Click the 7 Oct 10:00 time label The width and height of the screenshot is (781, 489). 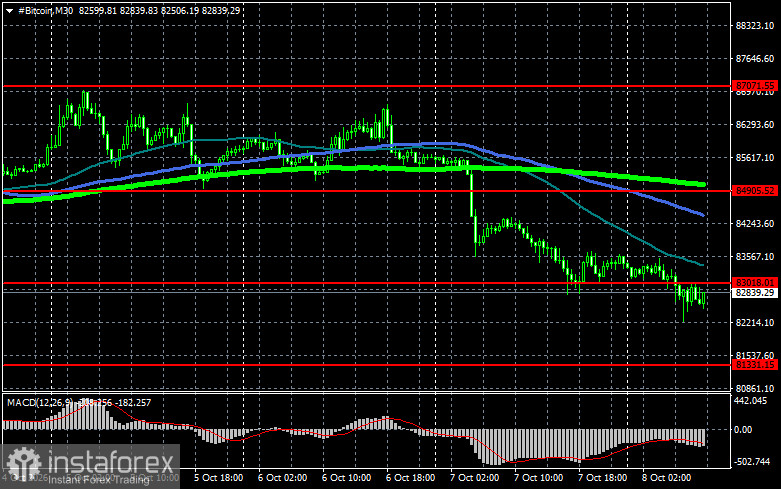538,478
